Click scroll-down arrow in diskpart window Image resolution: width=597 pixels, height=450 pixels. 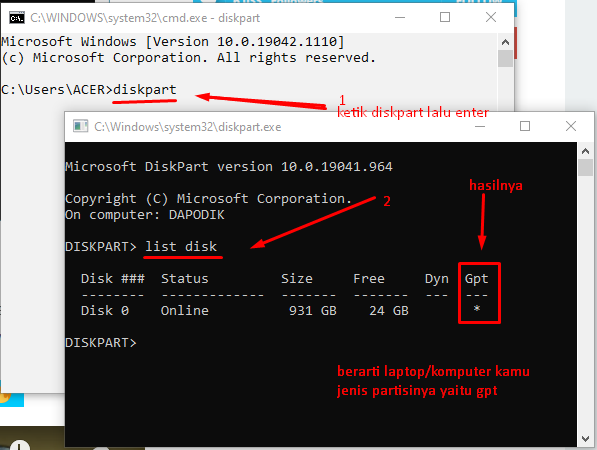tap(585, 439)
